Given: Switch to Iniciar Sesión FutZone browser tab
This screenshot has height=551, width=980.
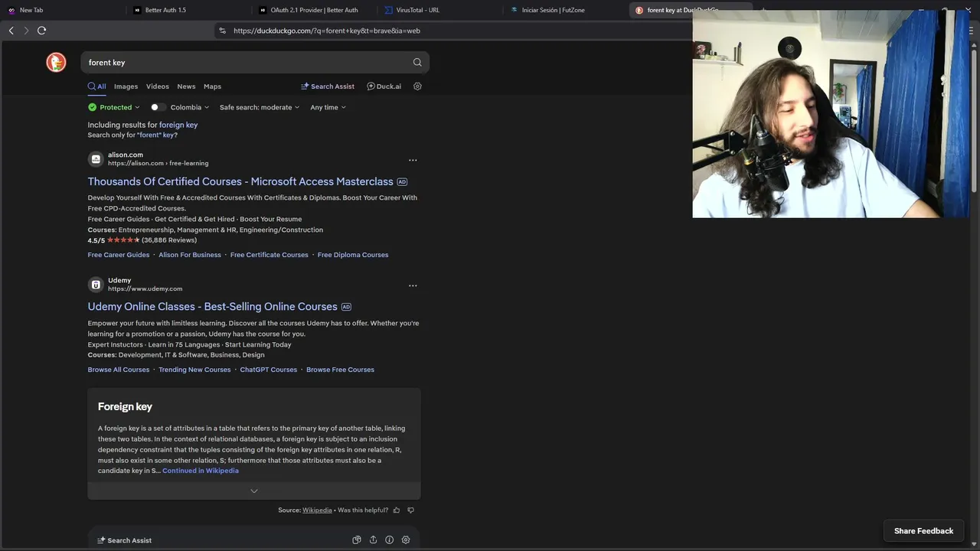Looking at the screenshot, I should point(564,10).
